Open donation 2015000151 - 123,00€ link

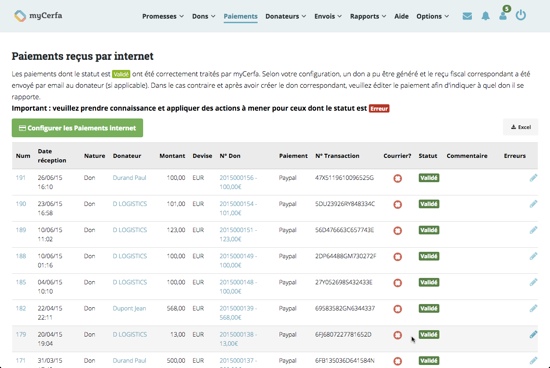[238, 235]
